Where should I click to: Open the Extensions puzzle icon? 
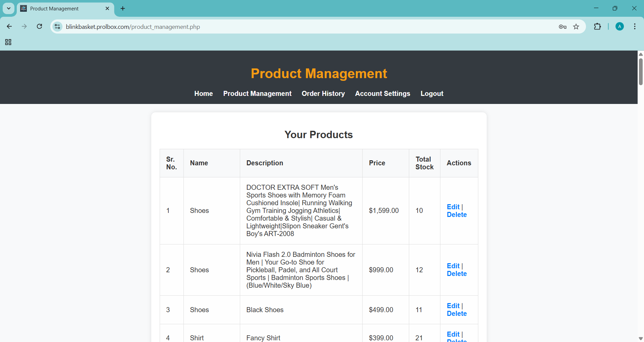(x=597, y=26)
